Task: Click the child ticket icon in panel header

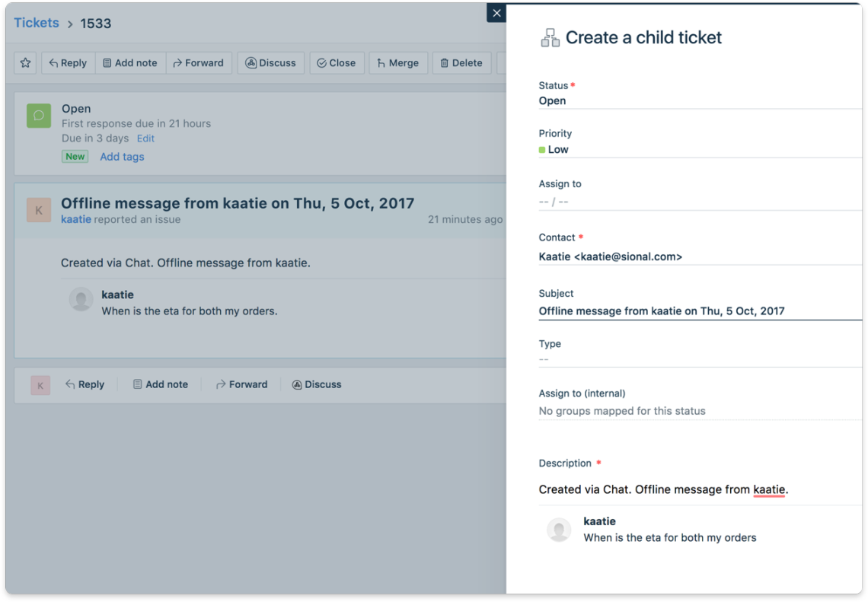Action: point(550,37)
